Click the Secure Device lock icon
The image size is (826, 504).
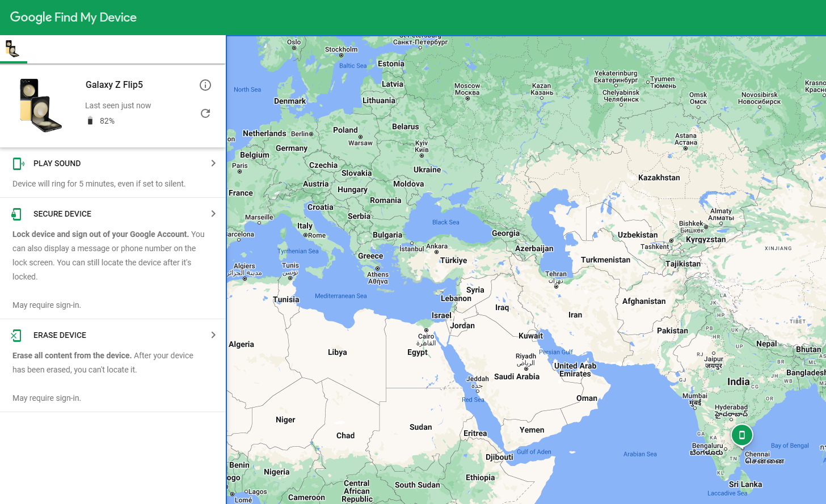click(17, 214)
